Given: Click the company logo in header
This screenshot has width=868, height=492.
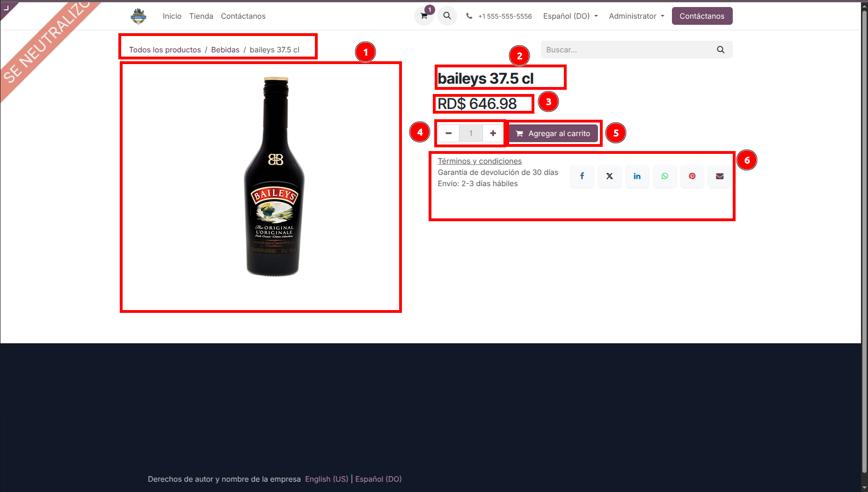Looking at the screenshot, I should pyautogui.click(x=139, y=16).
